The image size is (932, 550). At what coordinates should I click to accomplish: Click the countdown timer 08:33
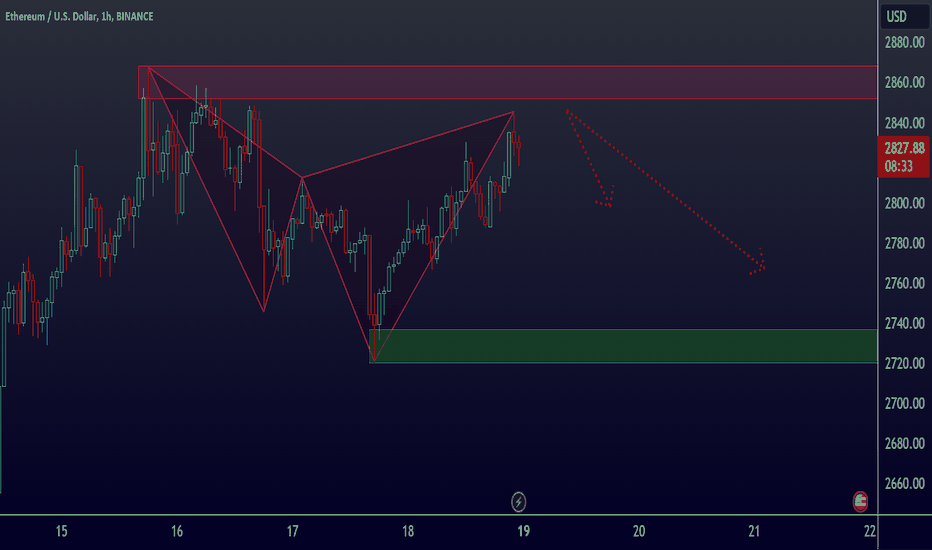(x=898, y=166)
